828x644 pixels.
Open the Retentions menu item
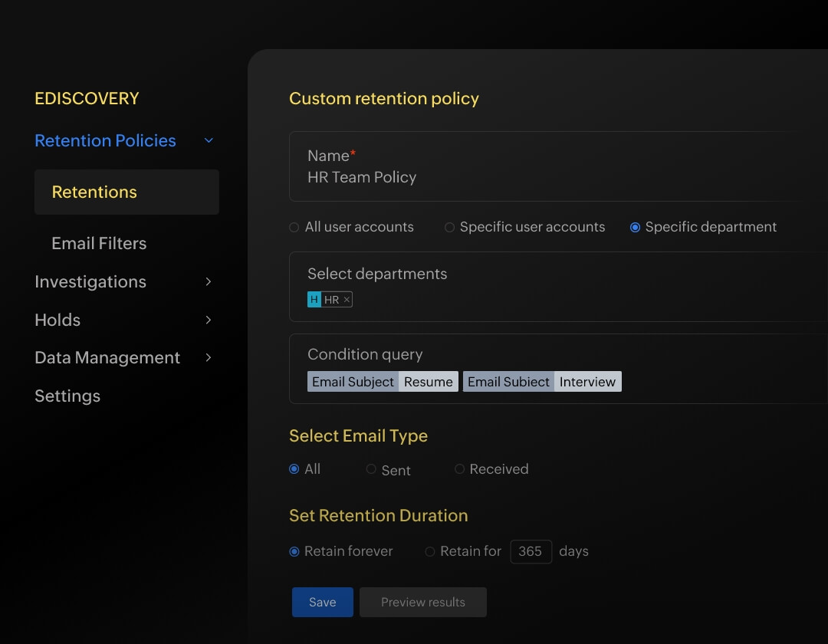[94, 192]
